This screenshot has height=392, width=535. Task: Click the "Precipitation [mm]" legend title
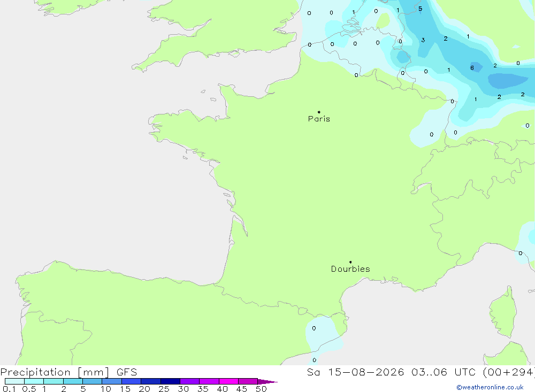55,372
